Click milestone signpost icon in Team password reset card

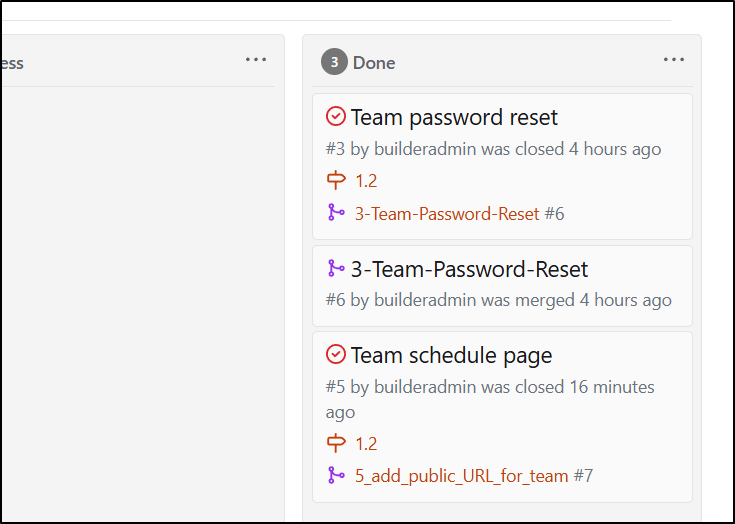(x=336, y=180)
